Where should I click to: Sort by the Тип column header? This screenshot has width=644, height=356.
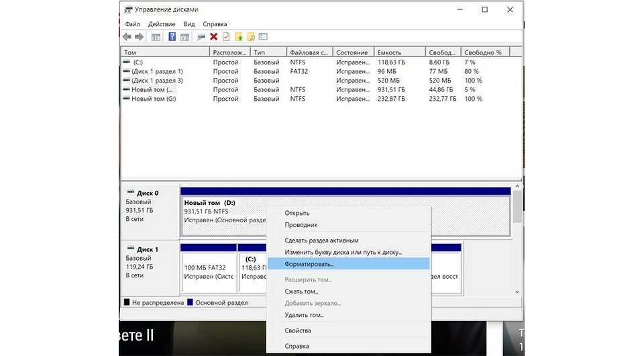pyautogui.click(x=268, y=52)
